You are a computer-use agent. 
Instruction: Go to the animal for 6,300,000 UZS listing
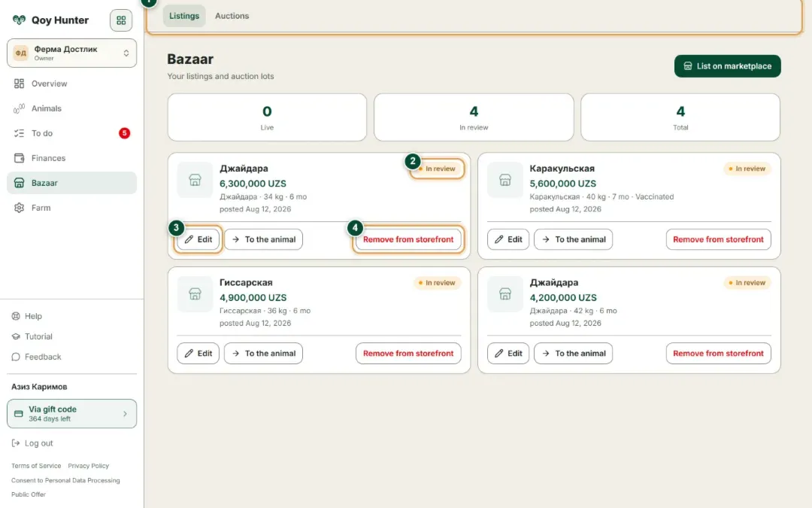click(x=263, y=239)
